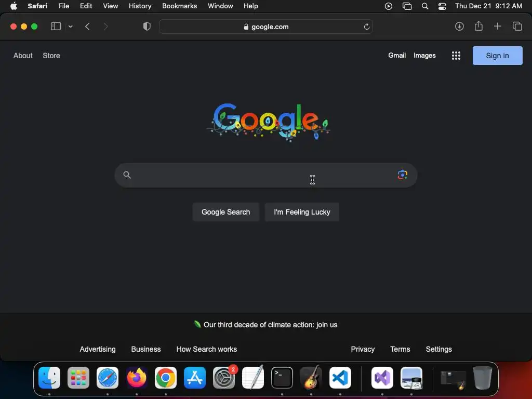The height and width of the screenshot is (399, 532).
Task: Click the Safari compass icon in Dock
Action: coord(108,378)
